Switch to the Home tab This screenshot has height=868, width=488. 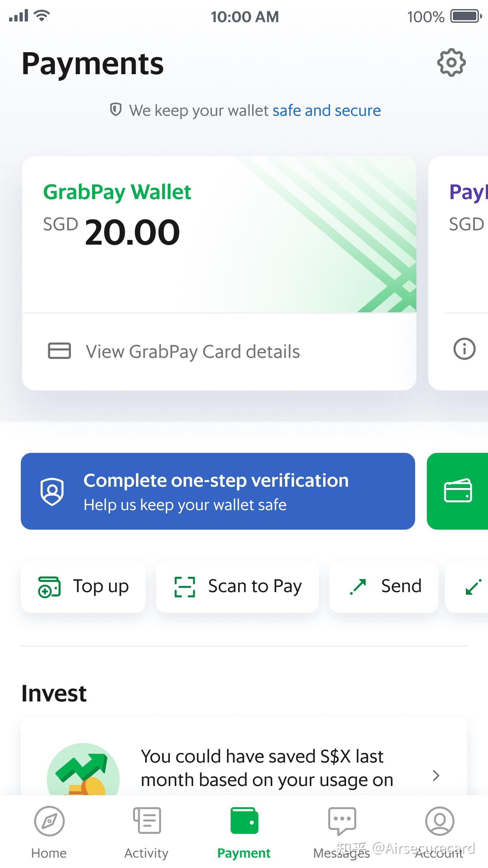(49, 832)
